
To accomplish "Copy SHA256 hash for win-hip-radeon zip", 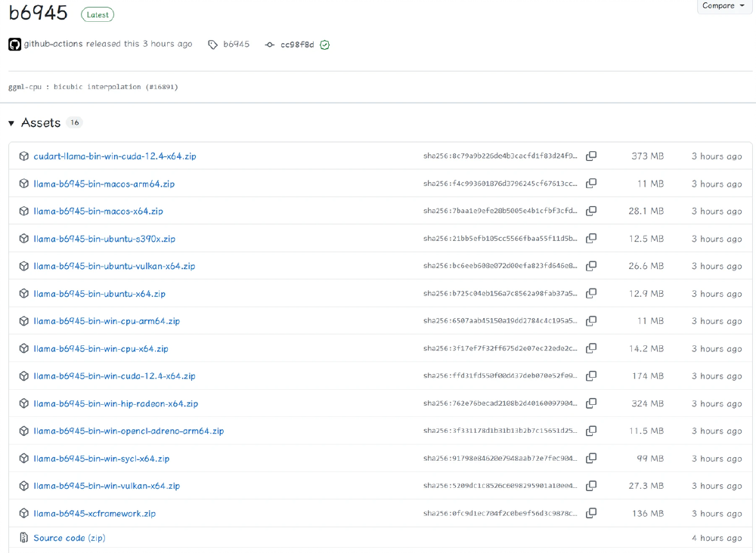I will tap(591, 403).
